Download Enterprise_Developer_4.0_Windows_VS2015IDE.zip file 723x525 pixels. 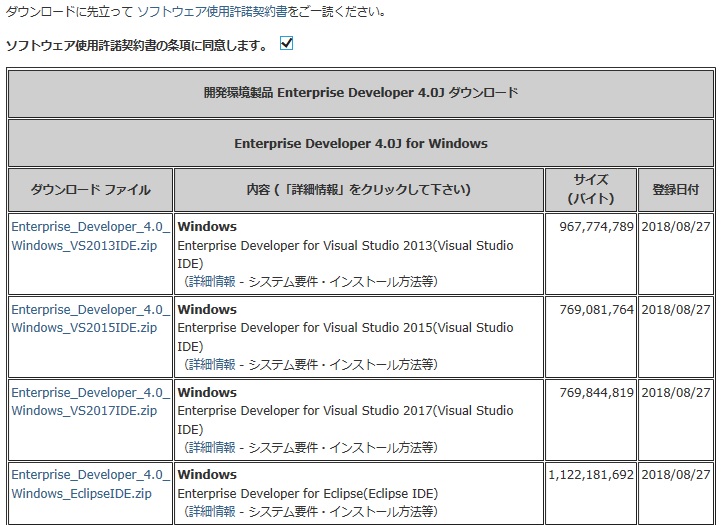click(x=90, y=319)
